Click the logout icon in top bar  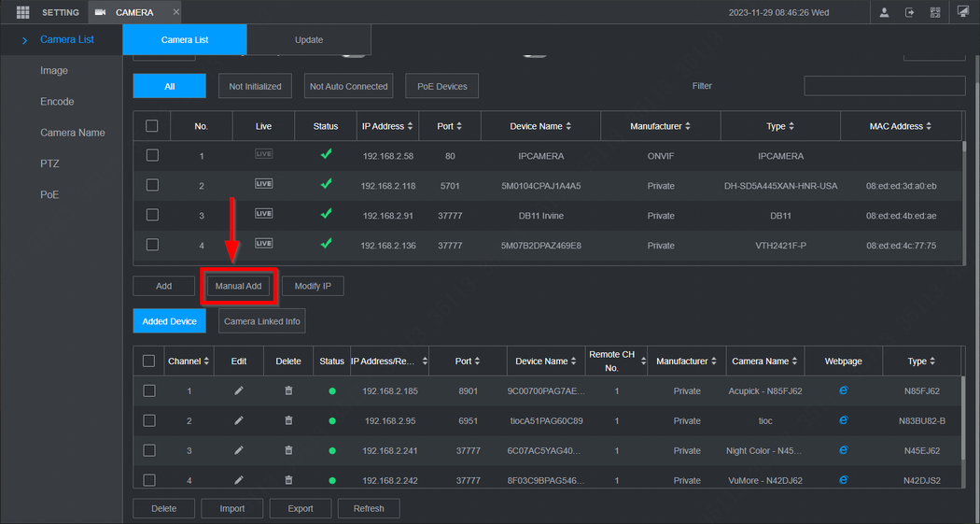click(x=909, y=12)
